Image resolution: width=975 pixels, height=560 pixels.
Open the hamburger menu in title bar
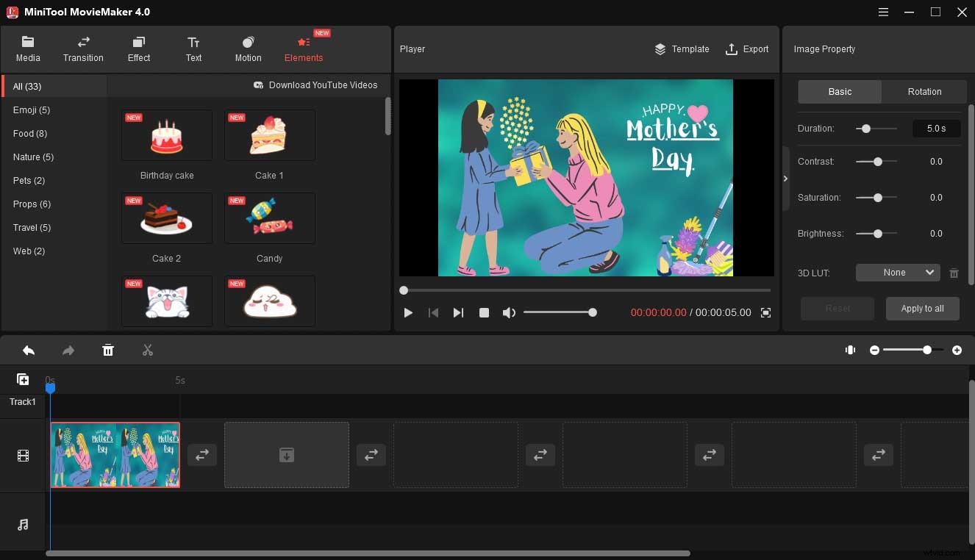click(x=883, y=12)
